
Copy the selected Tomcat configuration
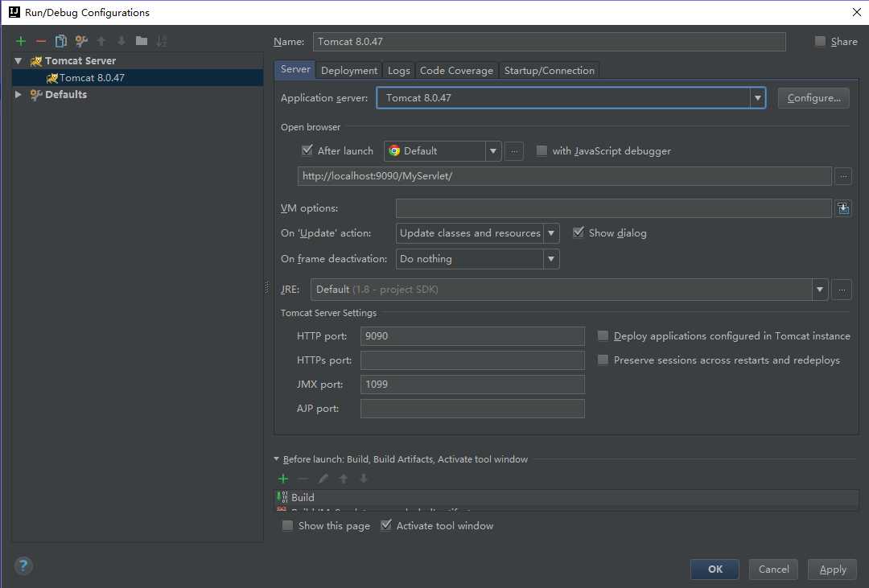coord(61,41)
